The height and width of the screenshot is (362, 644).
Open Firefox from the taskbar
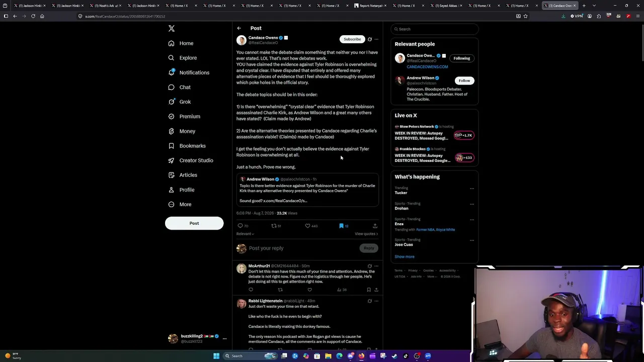tap(361, 356)
